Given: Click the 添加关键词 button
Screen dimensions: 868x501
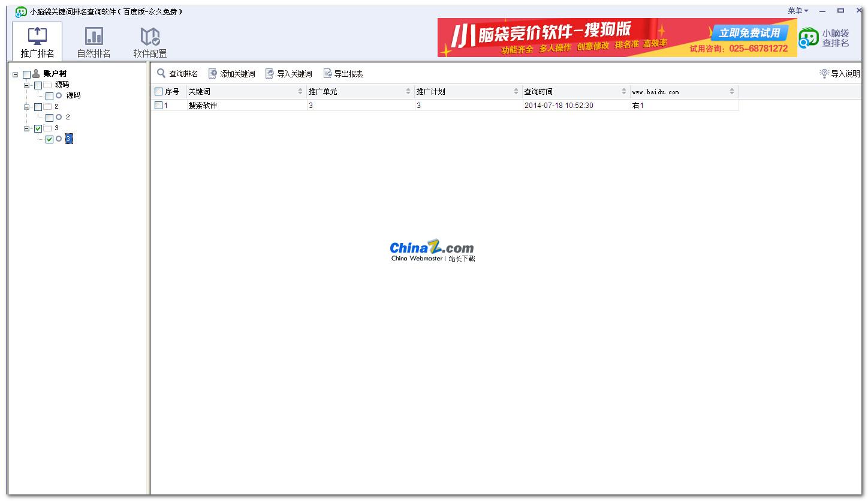Looking at the screenshot, I should coord(231,74).
